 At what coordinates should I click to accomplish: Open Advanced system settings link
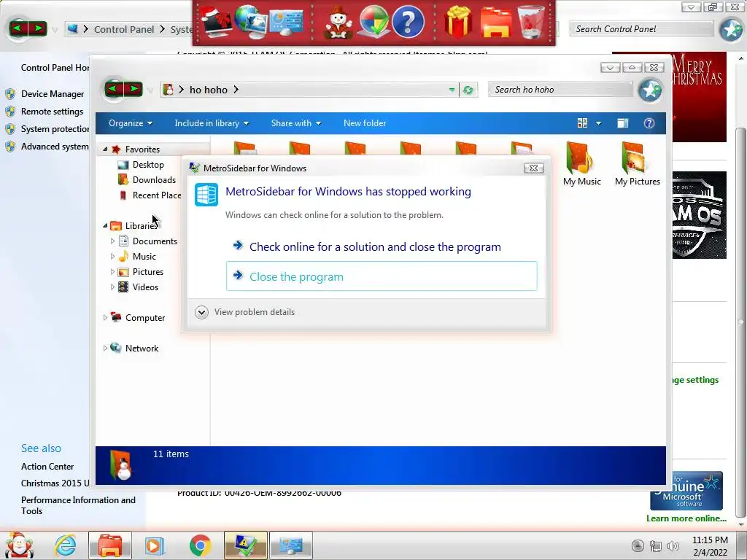pyautogui.click(x=55, y=147)
